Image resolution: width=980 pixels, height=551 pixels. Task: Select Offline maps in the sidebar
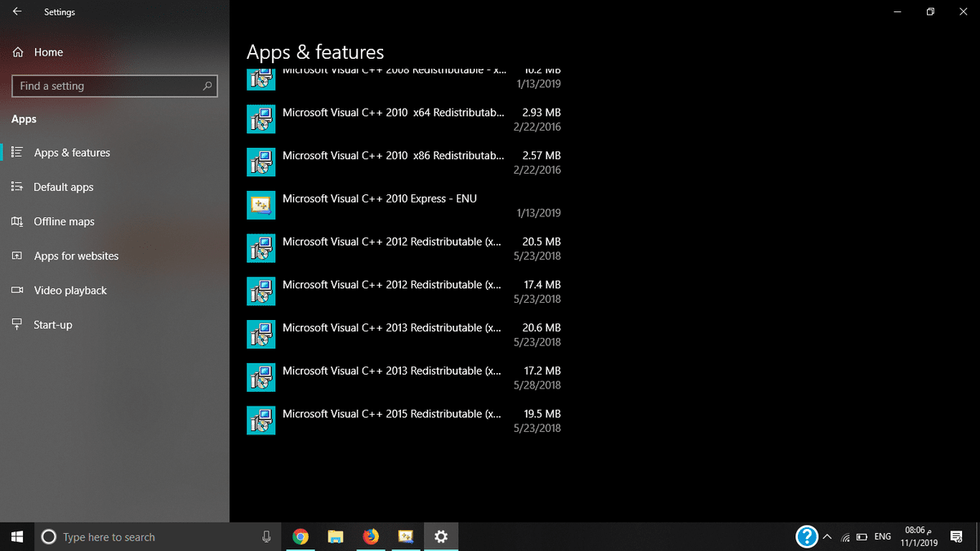pyautogui.click(x=64, y=221)
